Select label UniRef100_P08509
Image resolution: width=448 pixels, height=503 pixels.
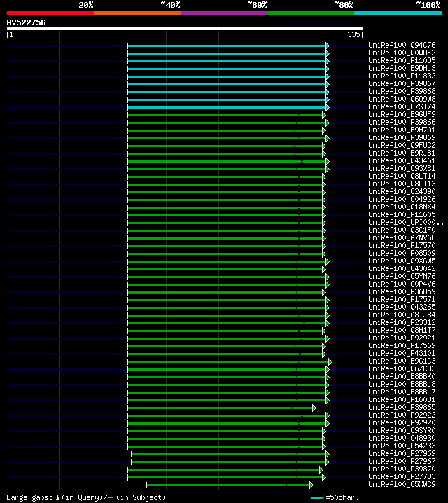(402, 253)
